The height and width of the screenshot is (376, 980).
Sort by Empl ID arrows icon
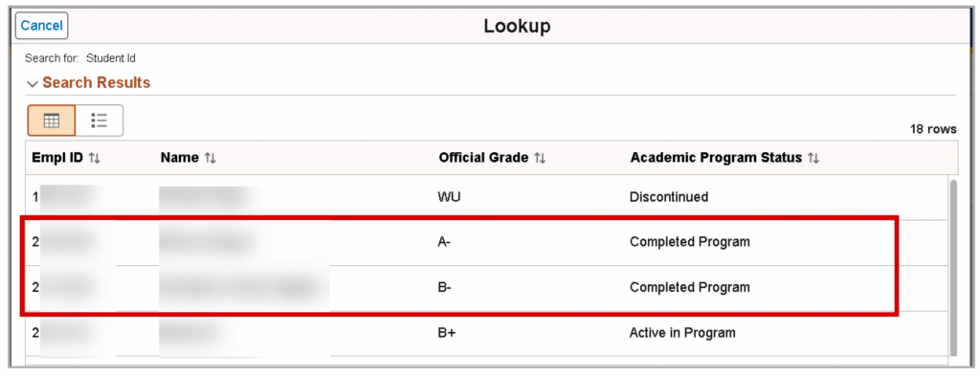(95, 158)
